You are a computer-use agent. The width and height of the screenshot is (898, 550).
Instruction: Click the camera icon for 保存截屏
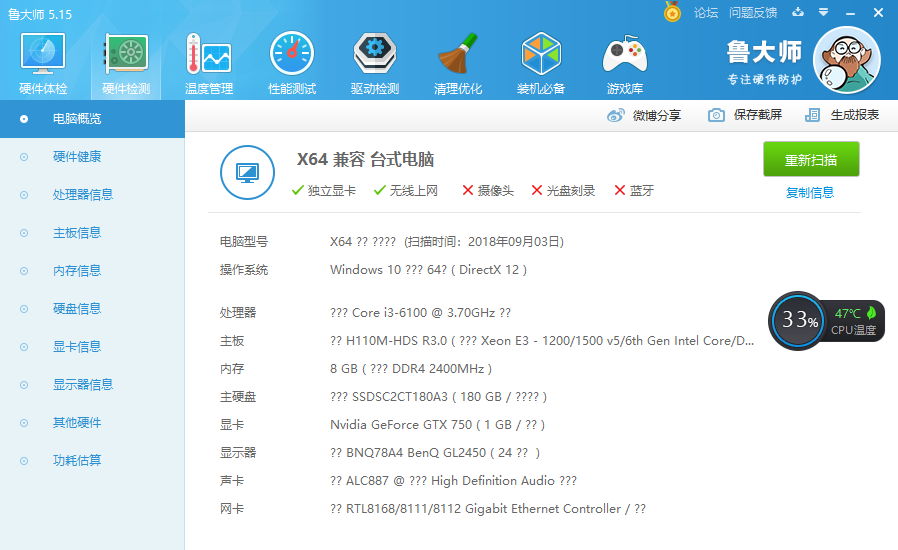pos(716,115)
